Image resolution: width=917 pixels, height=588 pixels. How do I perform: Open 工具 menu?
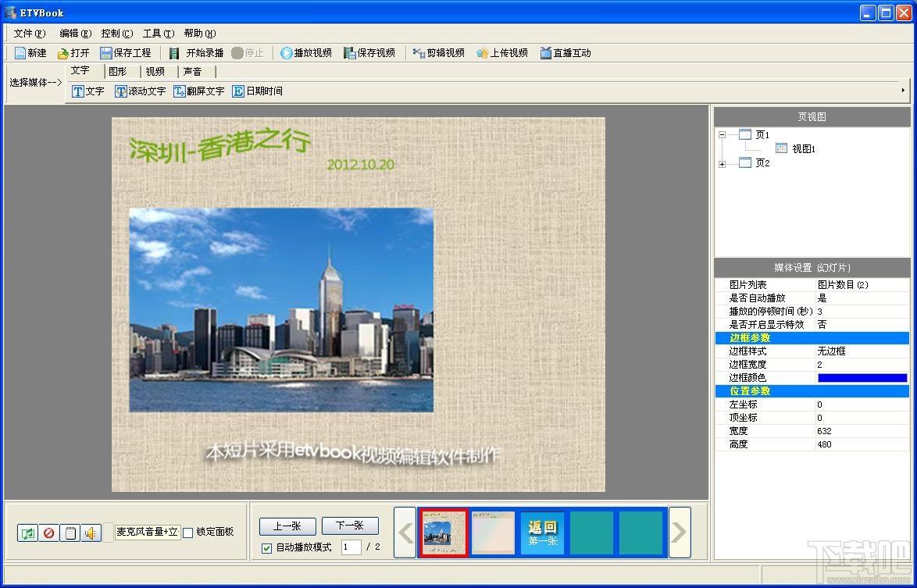[x=159, y=34]
